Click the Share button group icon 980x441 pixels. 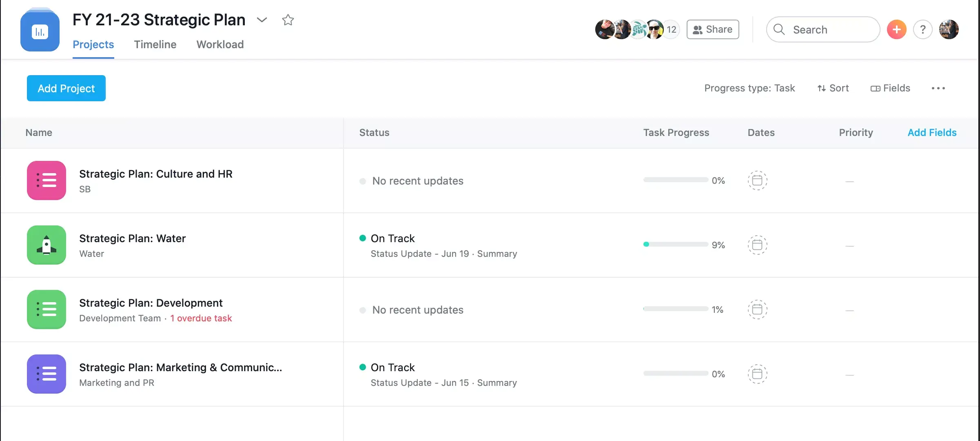[x=698, y=29]
